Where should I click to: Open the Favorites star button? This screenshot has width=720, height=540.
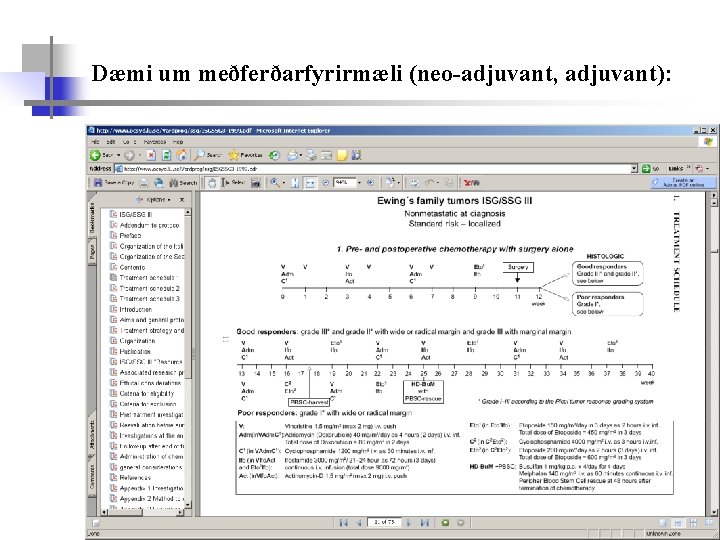click(245, 155)
